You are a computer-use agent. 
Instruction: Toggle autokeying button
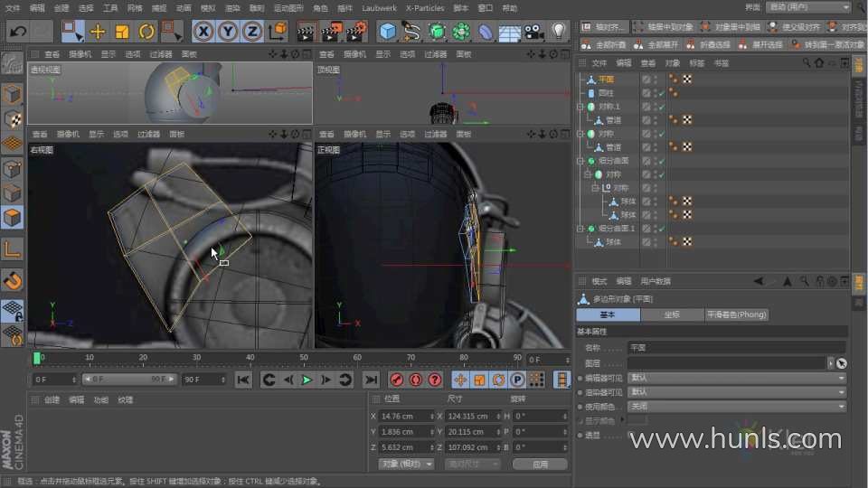416,380
